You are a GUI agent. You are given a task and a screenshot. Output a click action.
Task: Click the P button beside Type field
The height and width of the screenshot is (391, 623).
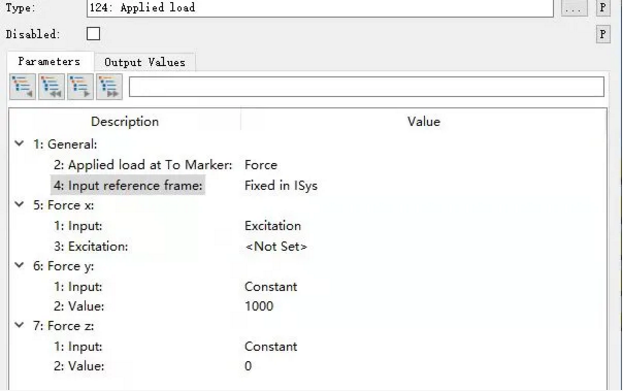(x=603, y=8)
